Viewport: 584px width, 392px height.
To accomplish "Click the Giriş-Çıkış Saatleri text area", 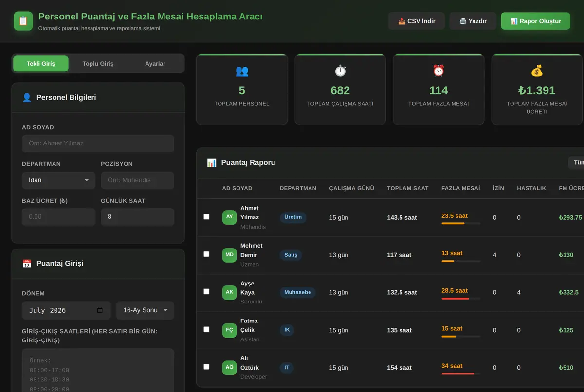I will (x=98, y=370).
